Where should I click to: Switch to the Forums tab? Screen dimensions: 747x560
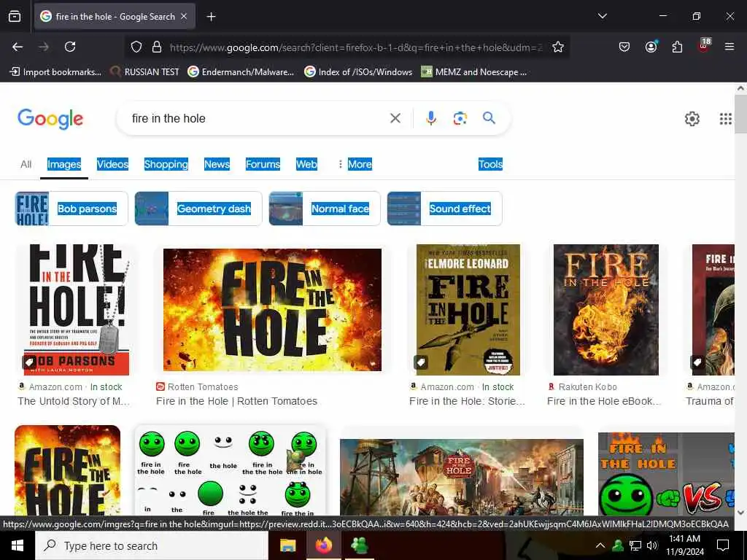[263, 164]
